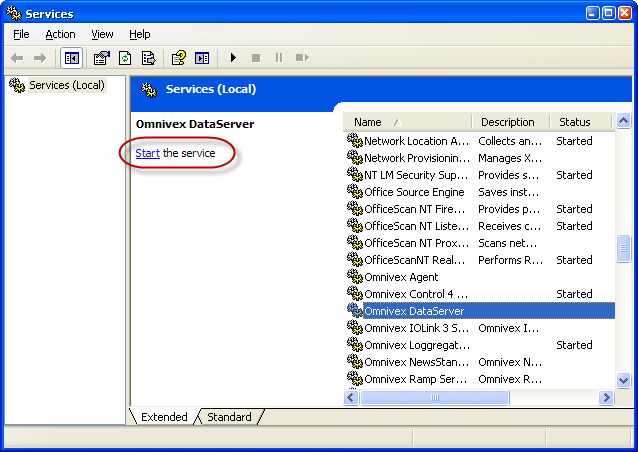Click the Services title bar icon
The height and width of the screenshot is (452, 638).
[x=14, y=13]
